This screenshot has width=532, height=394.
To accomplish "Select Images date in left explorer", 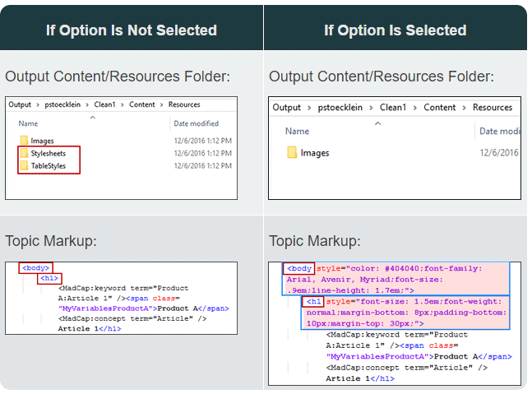I will 203,141.
